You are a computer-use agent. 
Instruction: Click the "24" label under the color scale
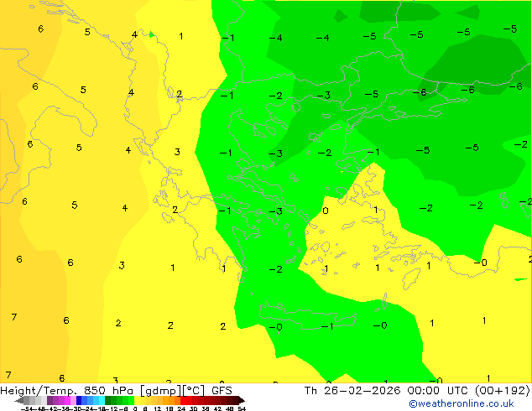181,409
